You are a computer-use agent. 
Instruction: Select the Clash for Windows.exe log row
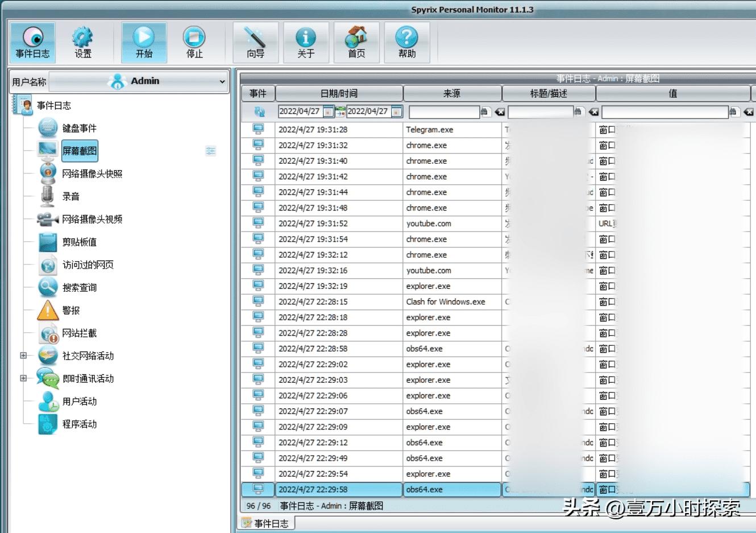coord(445,302)
